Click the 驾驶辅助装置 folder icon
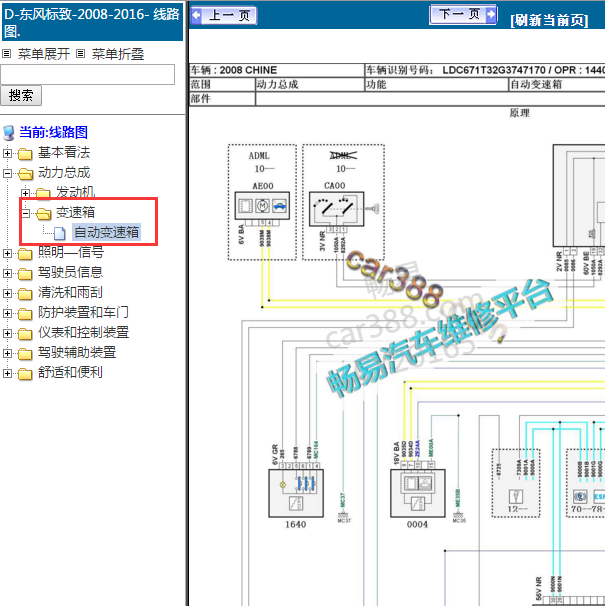Image resolution: width=605 pixels, height=606 pixels. 25,354
